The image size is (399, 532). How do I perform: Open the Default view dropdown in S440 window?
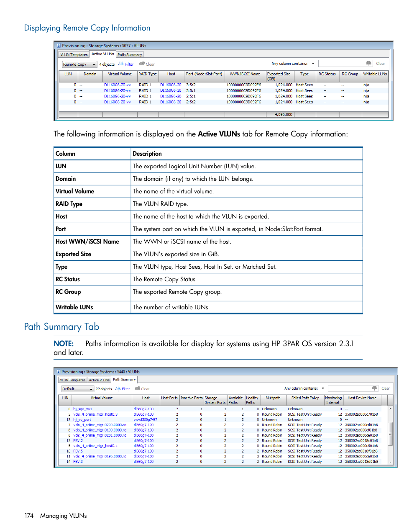pos(77,389)
